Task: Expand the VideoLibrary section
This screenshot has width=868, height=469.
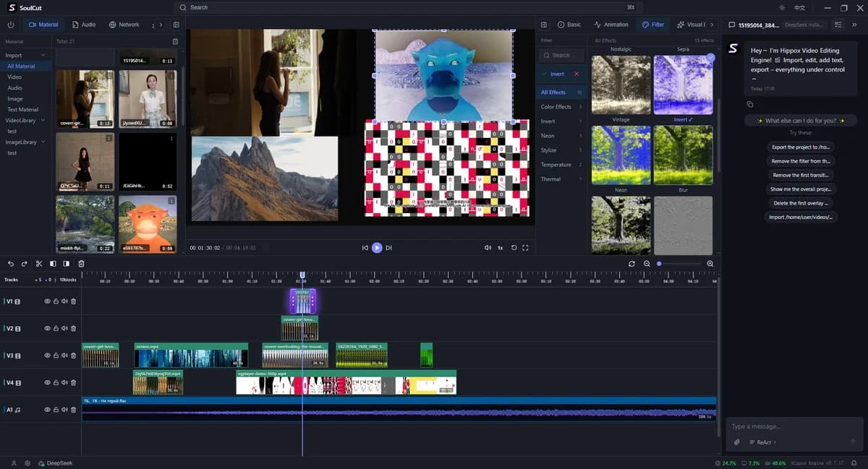Action: pos(43,120)
